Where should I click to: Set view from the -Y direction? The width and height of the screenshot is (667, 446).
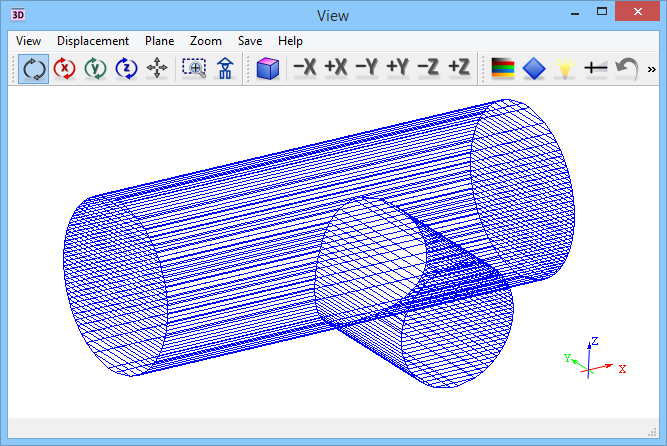367,67
